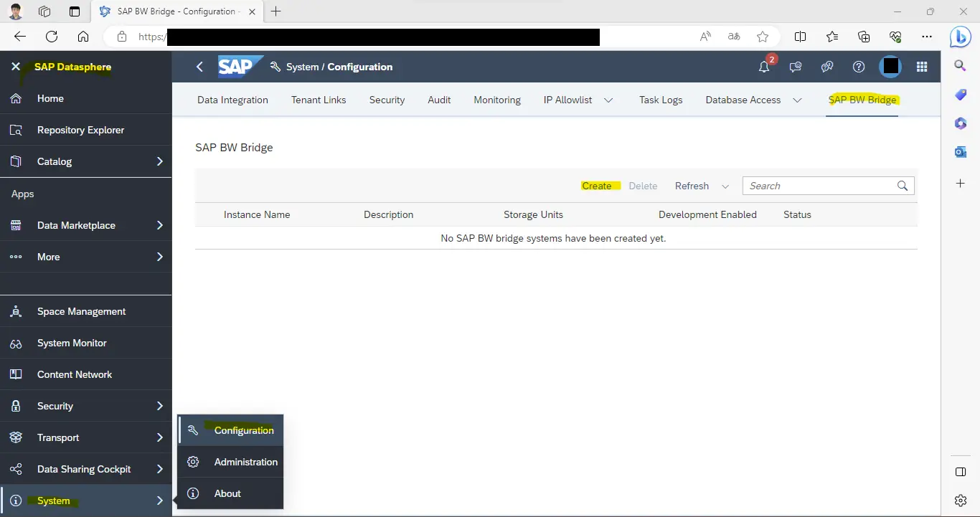This screenshot has width=980, height=517.
Task: Open Data Marketplace sidebar icon
Action: (16, 225)
